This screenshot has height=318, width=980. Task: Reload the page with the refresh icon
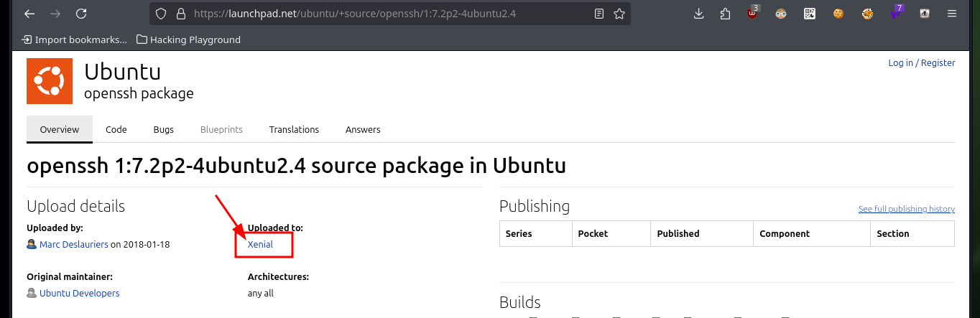tap(81, 14)
